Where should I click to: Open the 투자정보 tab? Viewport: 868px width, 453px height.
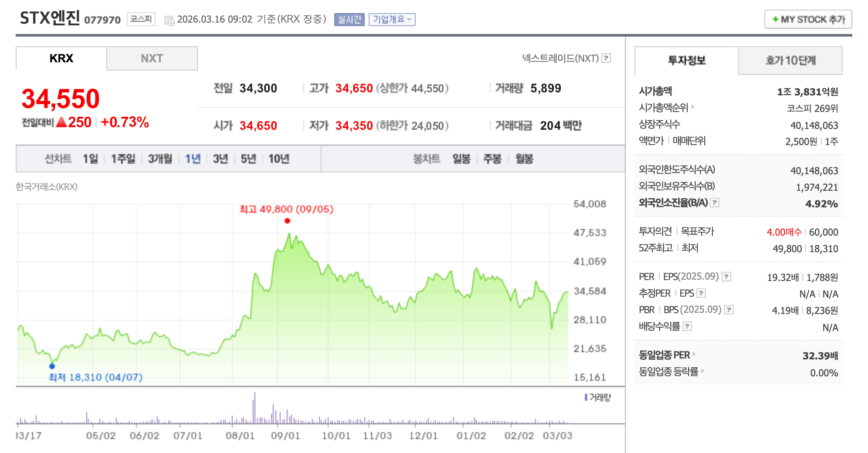tap(687, 61)
